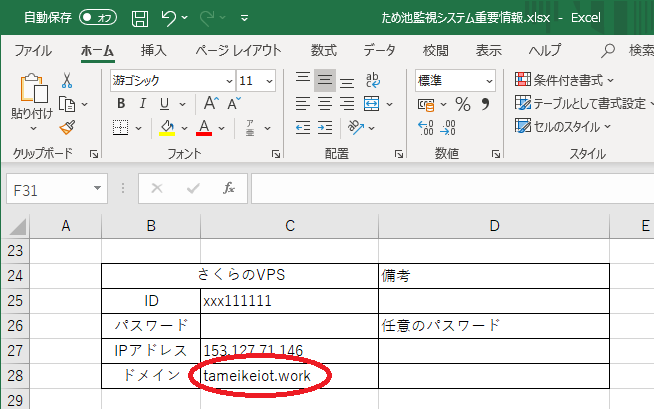Click the Undo arrow icon
Image resolution: width=654 pixels, height=409 pixels.
coord(169,18)
